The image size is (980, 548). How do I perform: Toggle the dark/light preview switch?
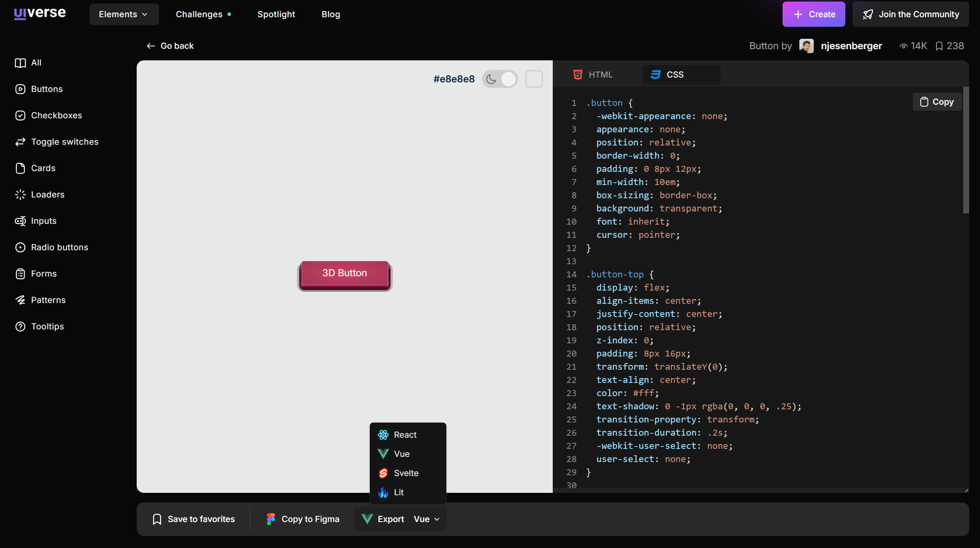(500, 79)
